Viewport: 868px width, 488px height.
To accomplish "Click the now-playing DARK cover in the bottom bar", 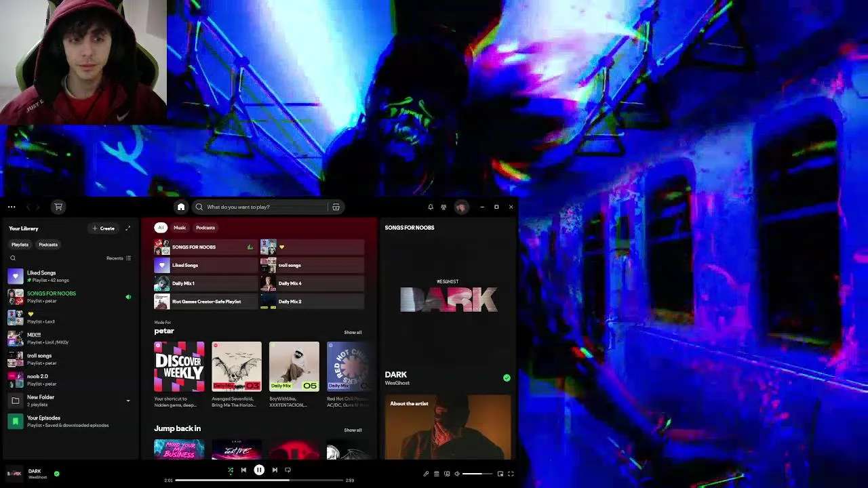I will (x=14, y=473).
